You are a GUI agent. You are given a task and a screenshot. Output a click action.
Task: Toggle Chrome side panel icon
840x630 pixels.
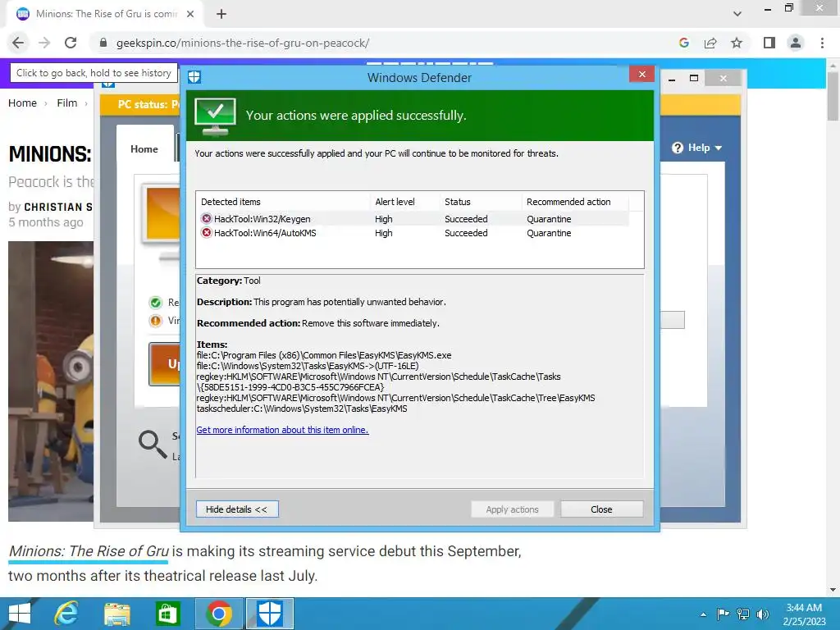769,43
